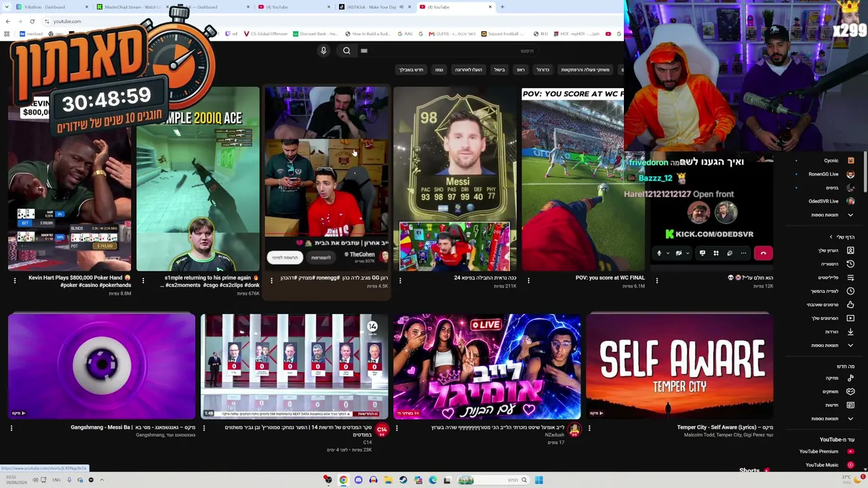Open the YouTube Premium icon
The image size is (868, 488).
(x=850, y=451)
